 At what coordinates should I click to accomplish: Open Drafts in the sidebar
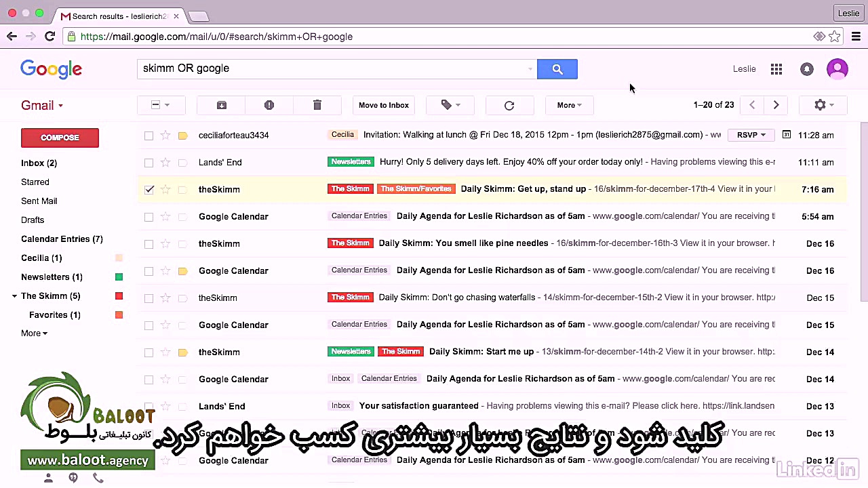click(x=33, y=220)
